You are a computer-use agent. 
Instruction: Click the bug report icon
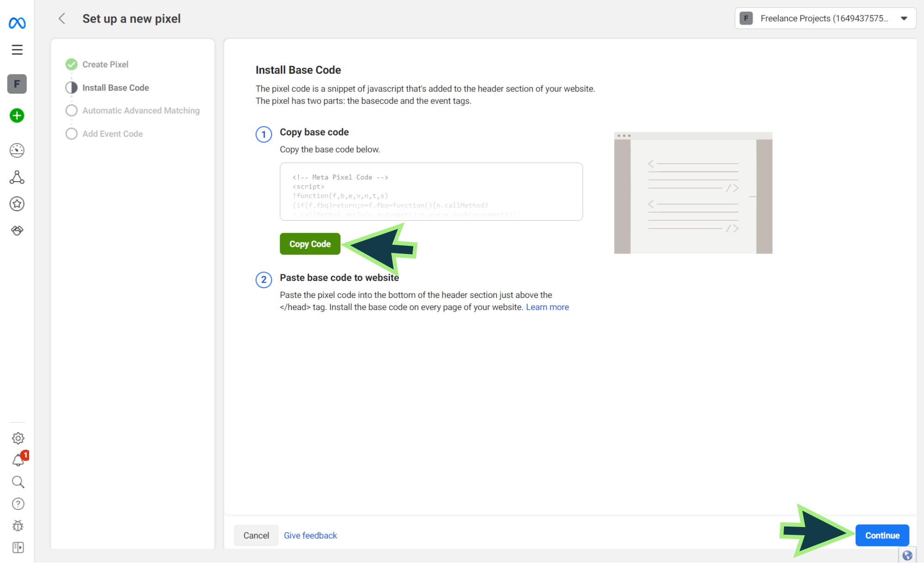(x=18, y=526)
